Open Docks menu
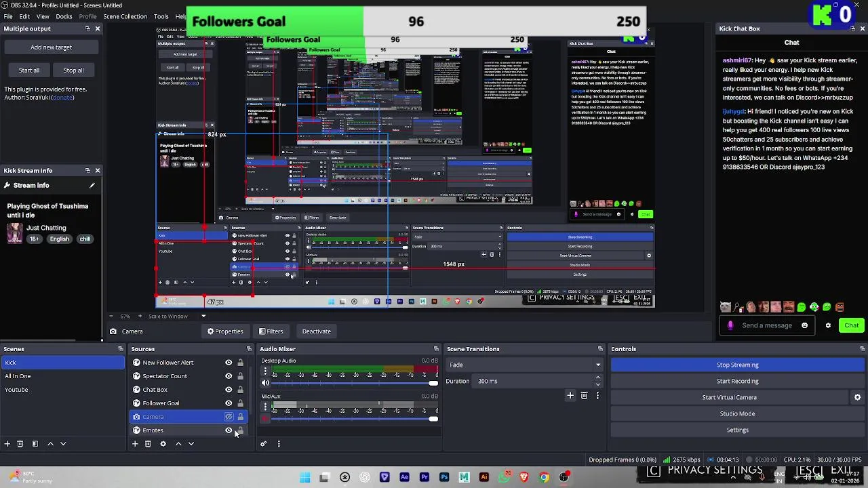Screen dimensions: 868x488 coord(64,16)
